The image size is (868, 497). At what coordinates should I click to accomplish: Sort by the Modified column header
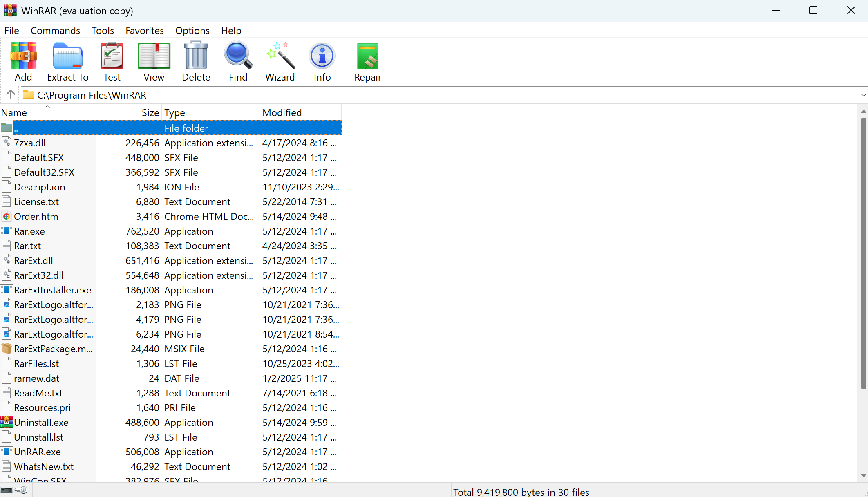[x=301, y=112]
